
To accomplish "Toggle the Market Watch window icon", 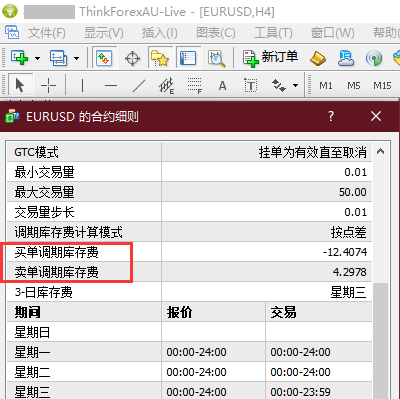I will point(104,58).
